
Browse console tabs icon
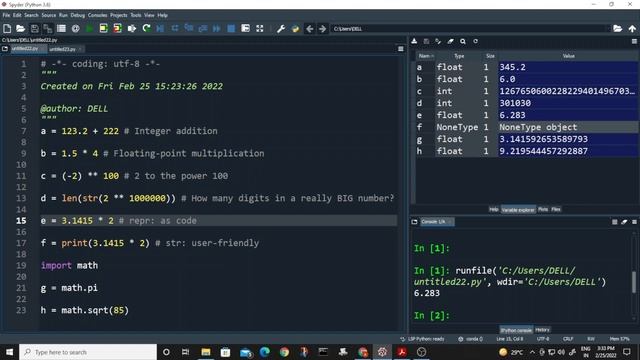[414, 222]
